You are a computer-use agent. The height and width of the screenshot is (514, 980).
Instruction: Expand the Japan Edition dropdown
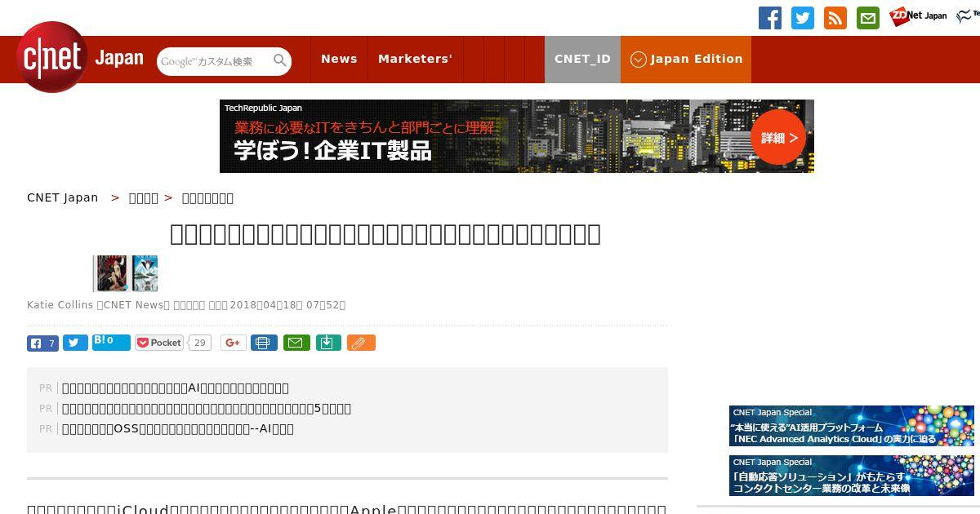pos(686,59)
